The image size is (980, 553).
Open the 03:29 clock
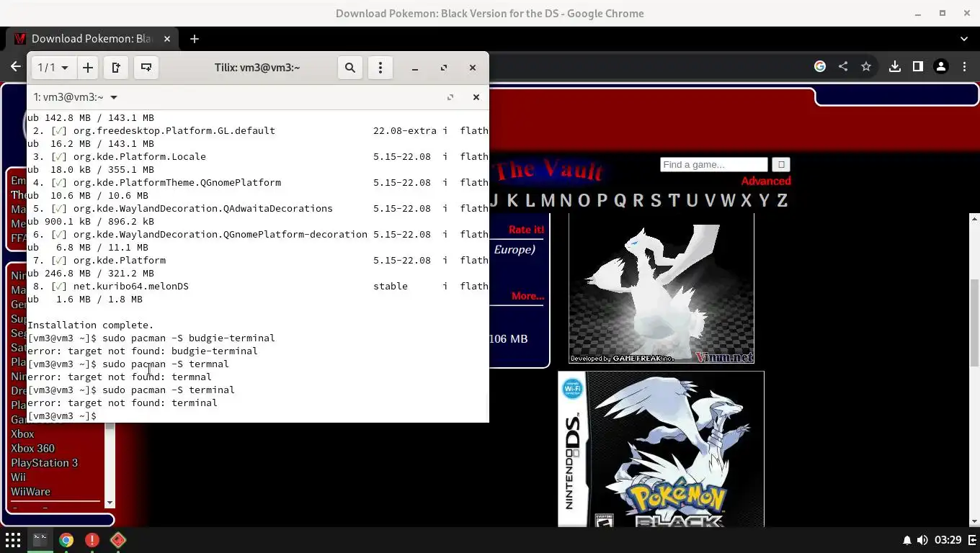[948, 540]
